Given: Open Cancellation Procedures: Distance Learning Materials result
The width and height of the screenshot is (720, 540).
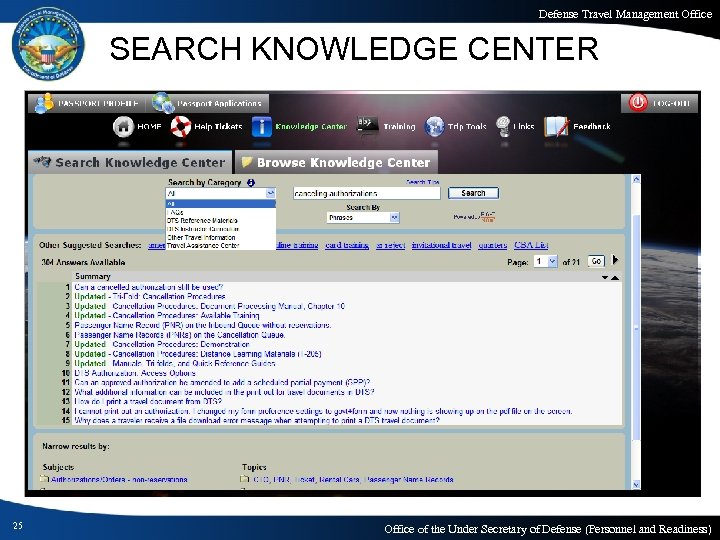Looking at the screenshot, I should tap(198, 354).
